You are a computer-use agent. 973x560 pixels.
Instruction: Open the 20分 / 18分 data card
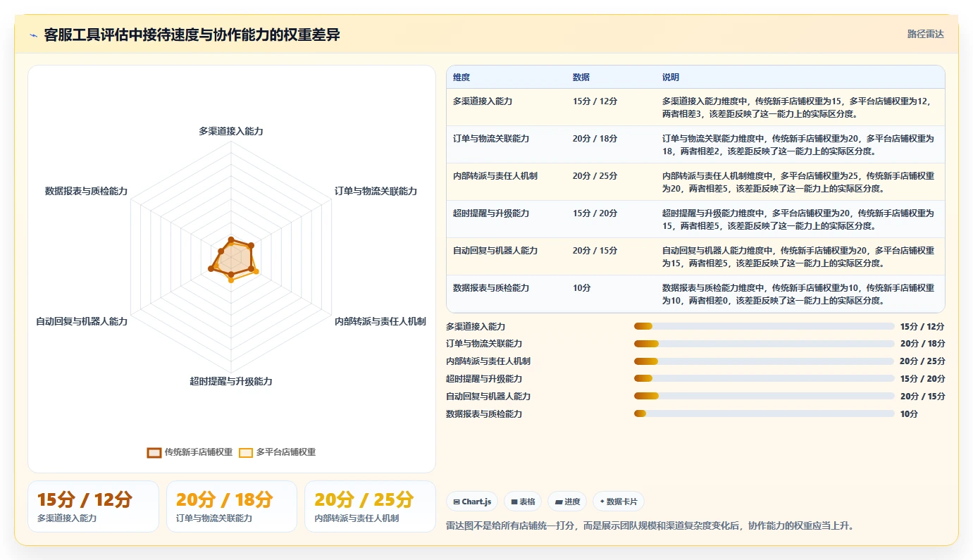pos(231,506)
